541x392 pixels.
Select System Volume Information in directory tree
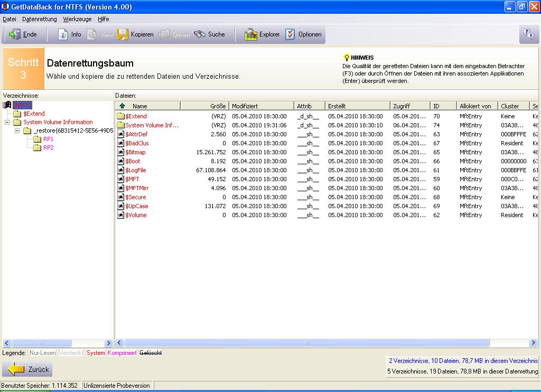58,122
